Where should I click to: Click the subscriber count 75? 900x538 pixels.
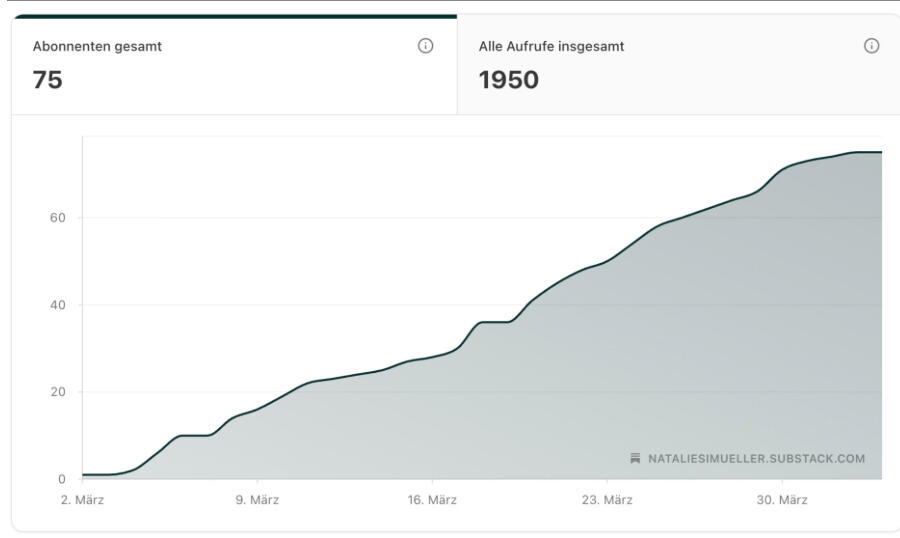47,80
